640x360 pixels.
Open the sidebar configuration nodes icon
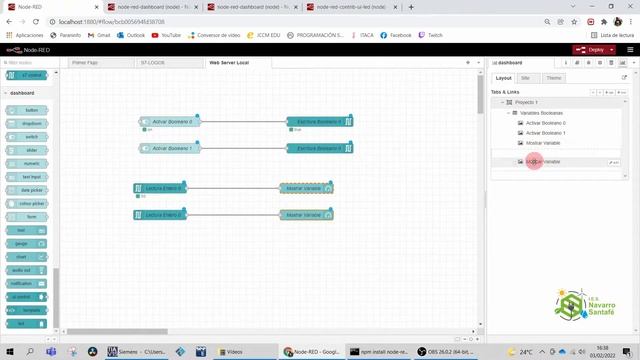pos(600,63)
